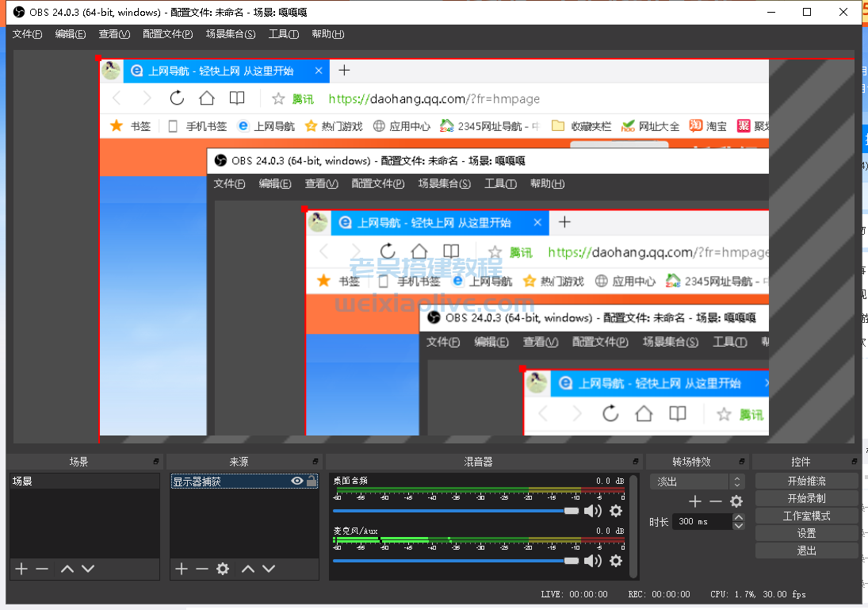Add a new transition with the plus icon
The width and height of the screenshot is (868, 610).
(695, 501)
